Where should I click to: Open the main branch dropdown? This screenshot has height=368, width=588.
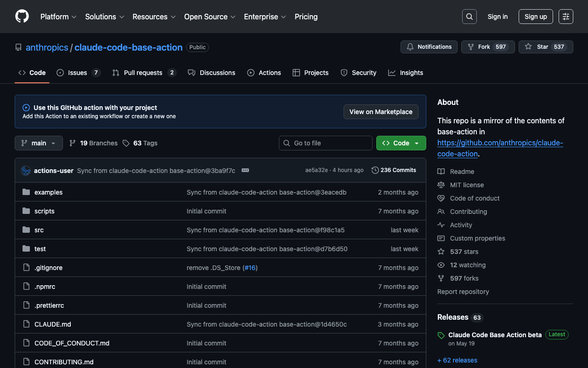(39, 143)
